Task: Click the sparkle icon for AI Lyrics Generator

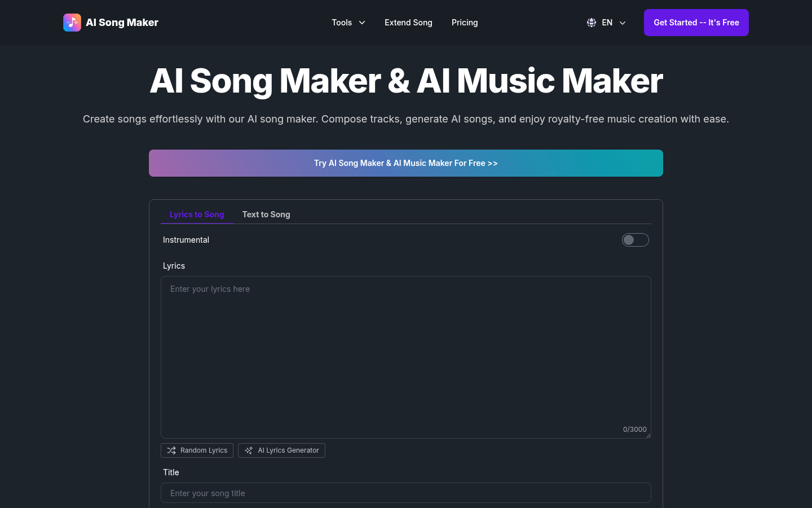Action: pyautogui.click(x=249, y=450)
